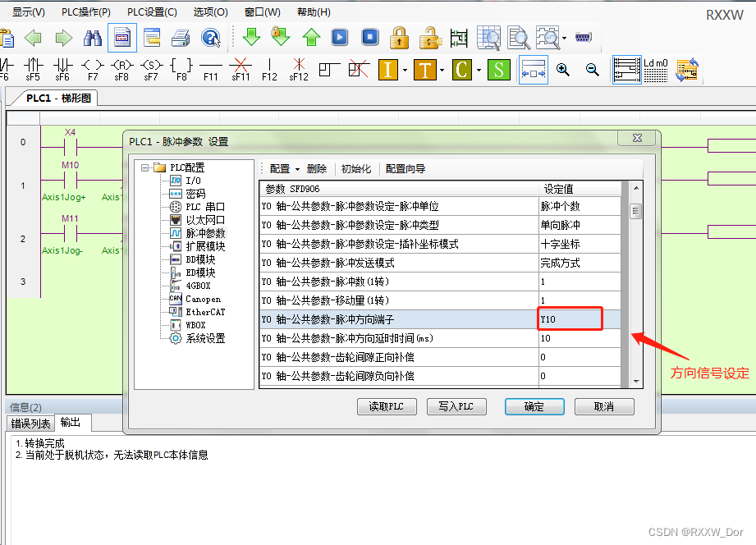Click the printer icon
Screen dimensions: 756x545
pyautogui.click(x=181, y=37)
